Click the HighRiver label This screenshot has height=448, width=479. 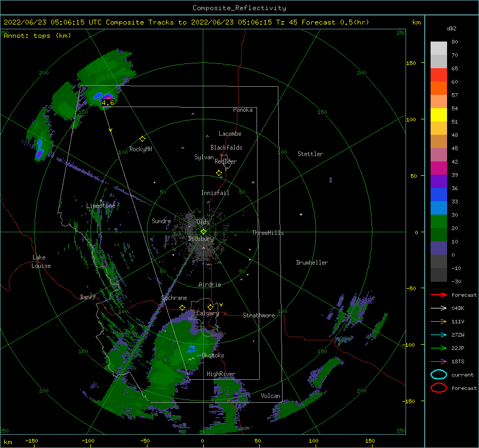pyautogui.click(x=221, y=374)
